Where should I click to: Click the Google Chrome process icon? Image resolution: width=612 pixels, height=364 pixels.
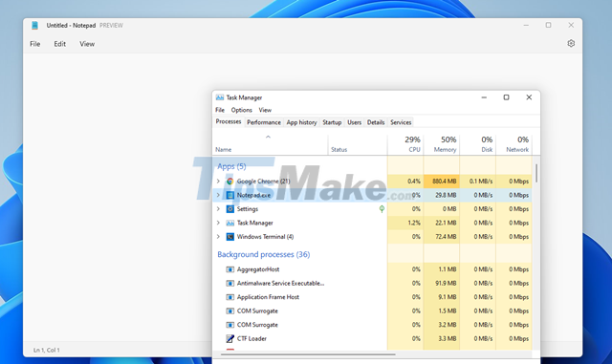pyautogui.click(x=229, y=181)
